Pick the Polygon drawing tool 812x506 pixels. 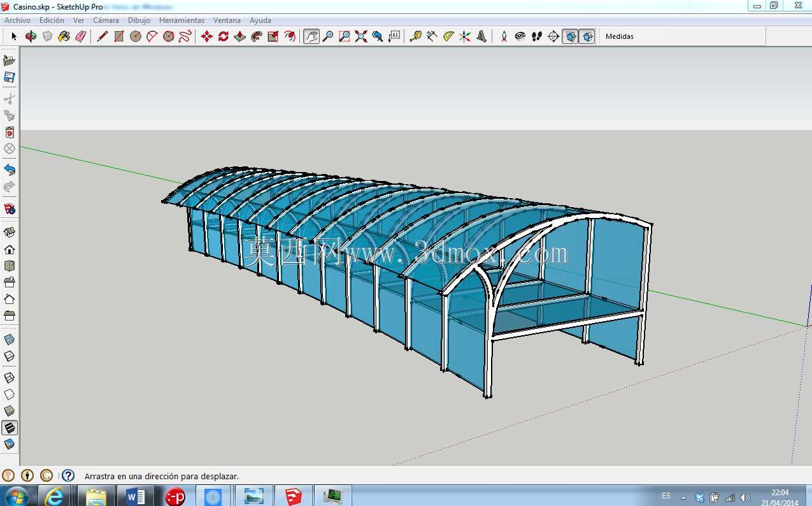pos(169,36)
